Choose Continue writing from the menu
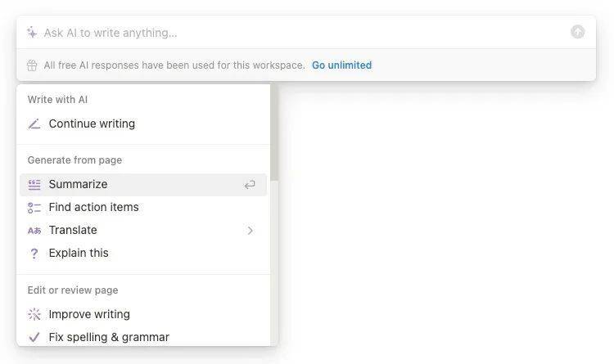Viewport: 614px width, 364px height. click(92, 124)
